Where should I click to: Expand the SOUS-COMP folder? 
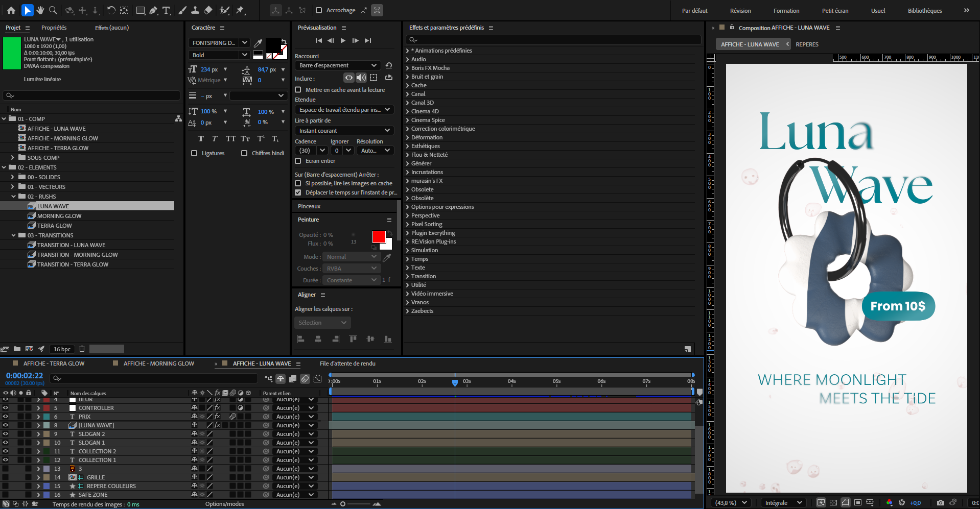13,158
